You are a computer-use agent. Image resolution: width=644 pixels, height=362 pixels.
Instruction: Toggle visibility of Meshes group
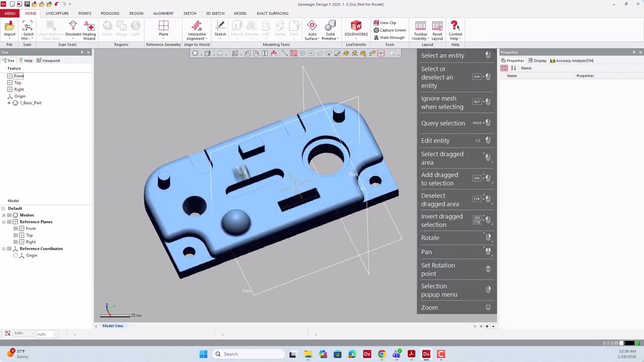click(9, 215)
